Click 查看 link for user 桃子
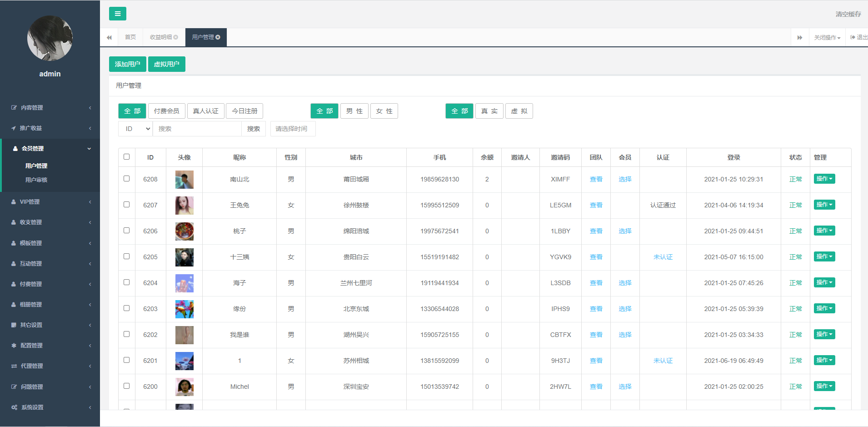The width and height of the screenshot is (868, 427). [x=596, y=231]
